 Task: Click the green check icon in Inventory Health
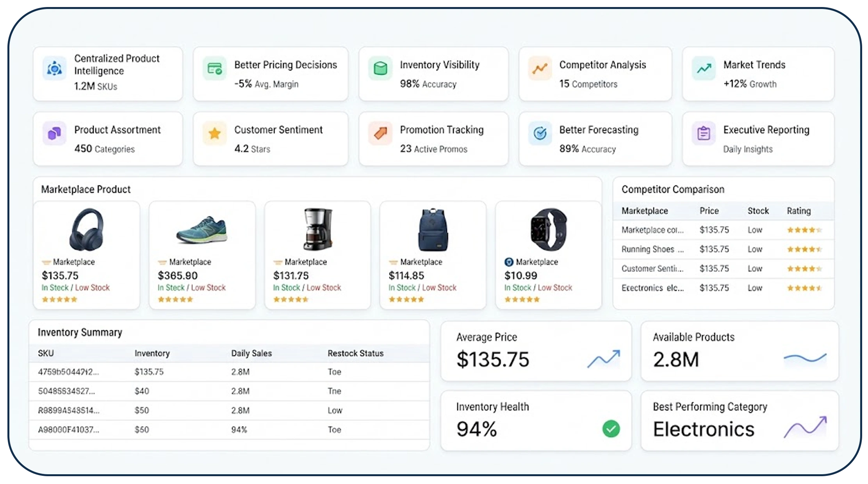[x=611, y=429]
